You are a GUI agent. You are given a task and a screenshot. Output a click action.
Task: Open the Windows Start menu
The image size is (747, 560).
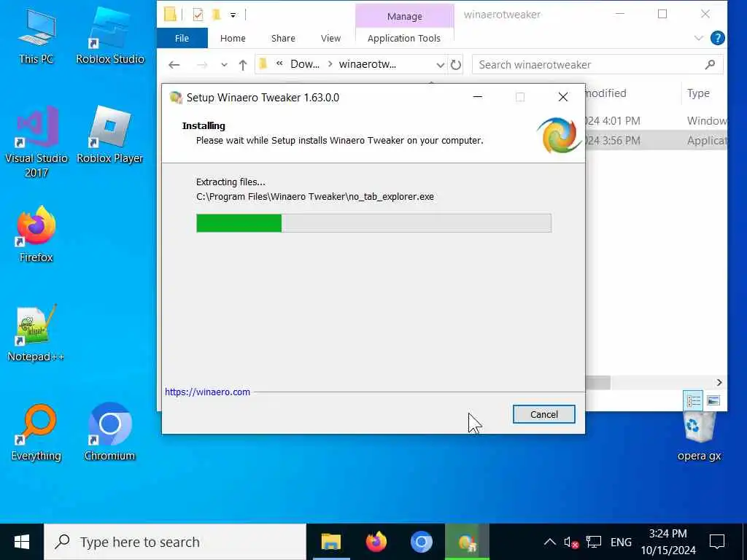point(22,542)
